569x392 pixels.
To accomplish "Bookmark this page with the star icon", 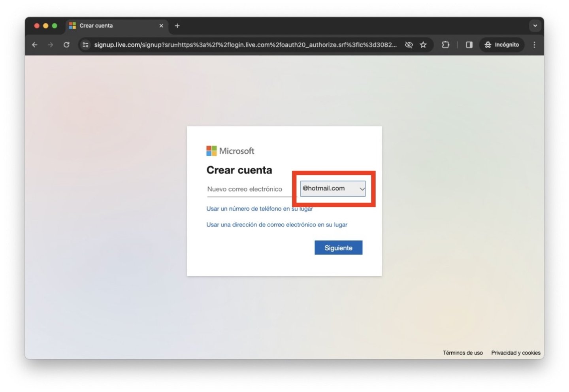I will pos(423,45).
